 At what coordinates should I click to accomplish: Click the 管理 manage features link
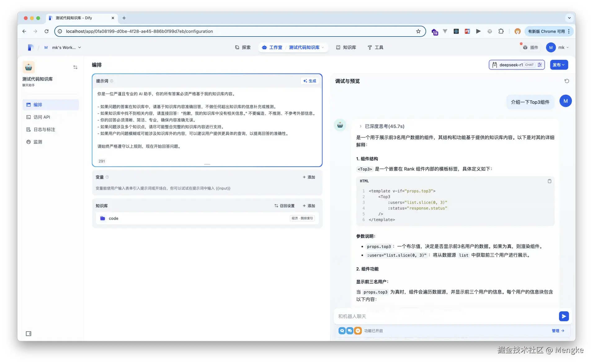tap(558, 331)
